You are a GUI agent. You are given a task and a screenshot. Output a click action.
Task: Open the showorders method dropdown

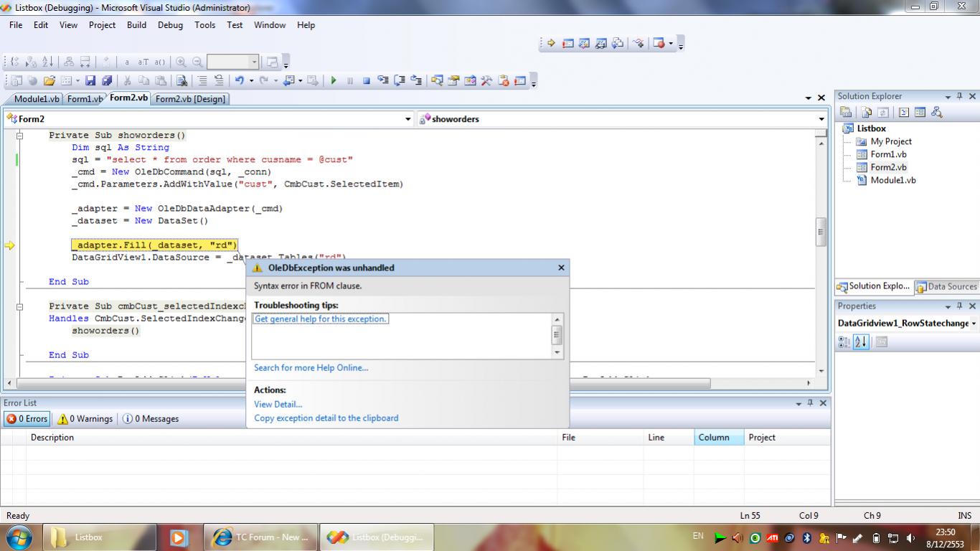[821, 119]
